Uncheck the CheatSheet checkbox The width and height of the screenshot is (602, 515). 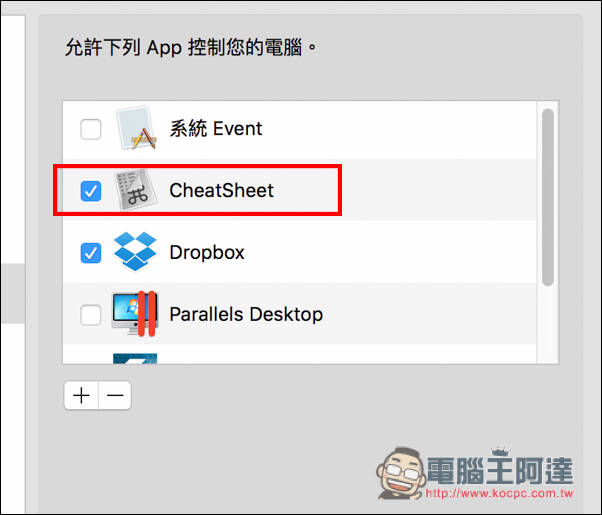pyautogui.click(x=91, y=191)
